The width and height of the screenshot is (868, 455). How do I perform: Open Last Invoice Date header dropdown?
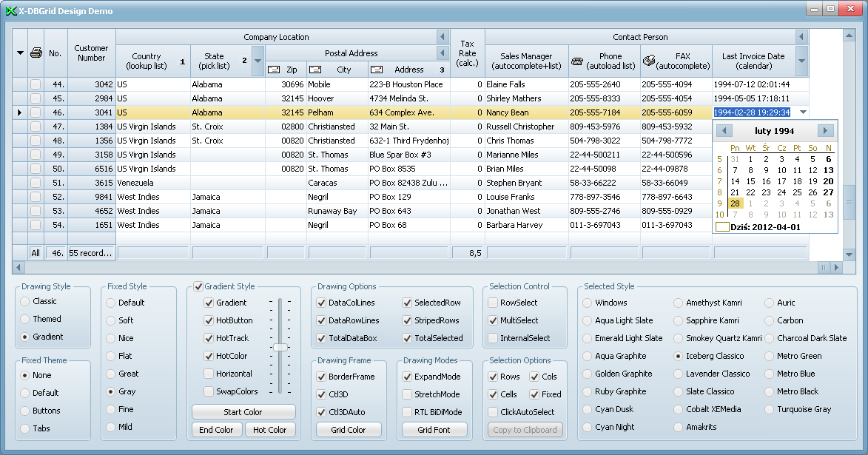click(801, 61)
